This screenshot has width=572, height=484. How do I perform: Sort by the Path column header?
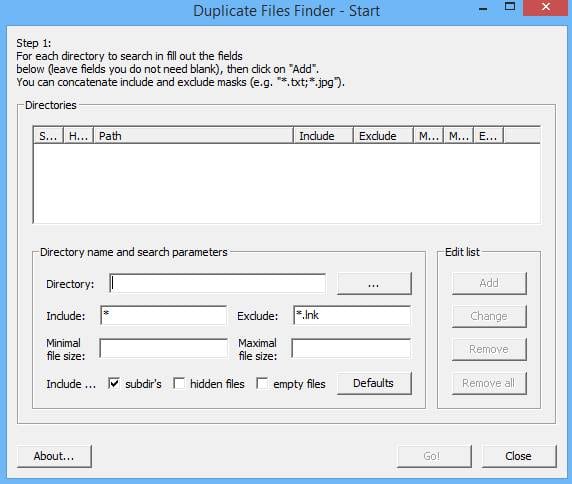tap(193, 136)
